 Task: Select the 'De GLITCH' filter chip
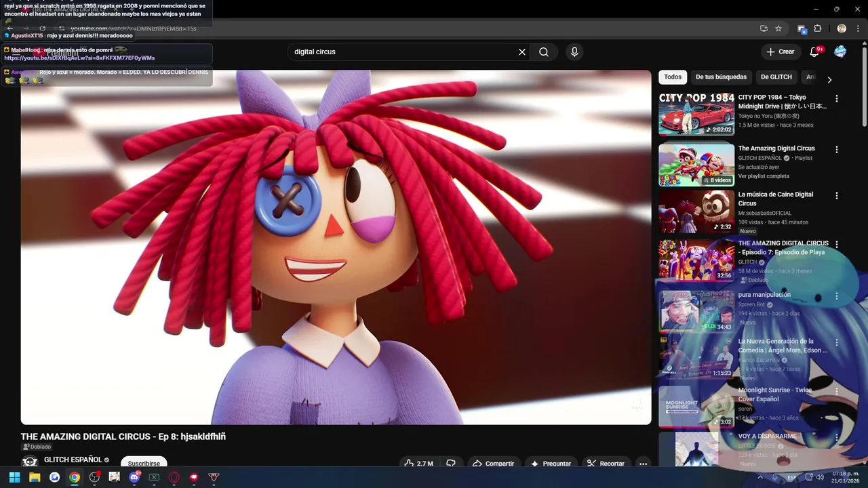coord(776,77)
